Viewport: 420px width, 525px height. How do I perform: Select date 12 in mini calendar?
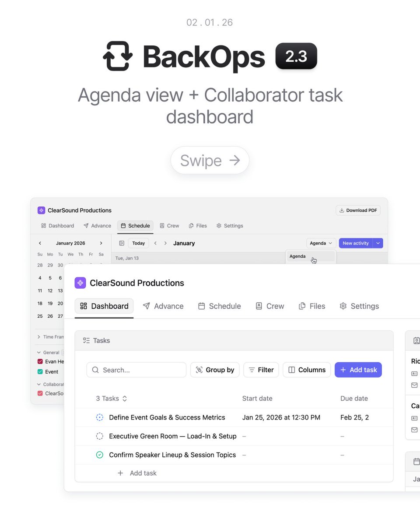tap(50, 290)
